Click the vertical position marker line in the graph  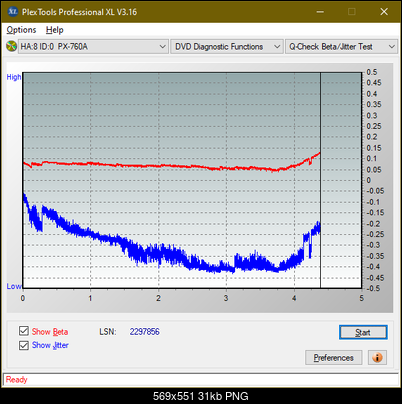pyautogui.click(x=320, y=180)
